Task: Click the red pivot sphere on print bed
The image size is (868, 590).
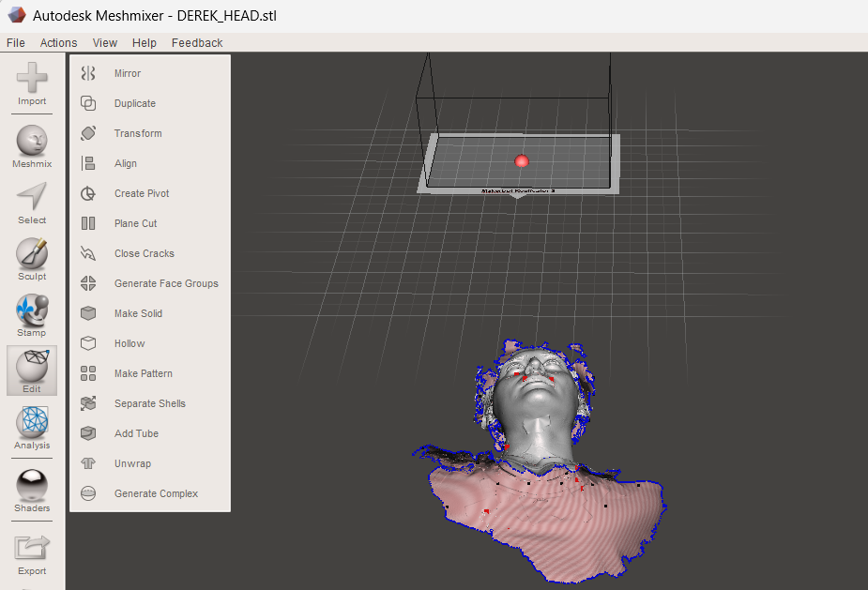Action: (522, 161)
